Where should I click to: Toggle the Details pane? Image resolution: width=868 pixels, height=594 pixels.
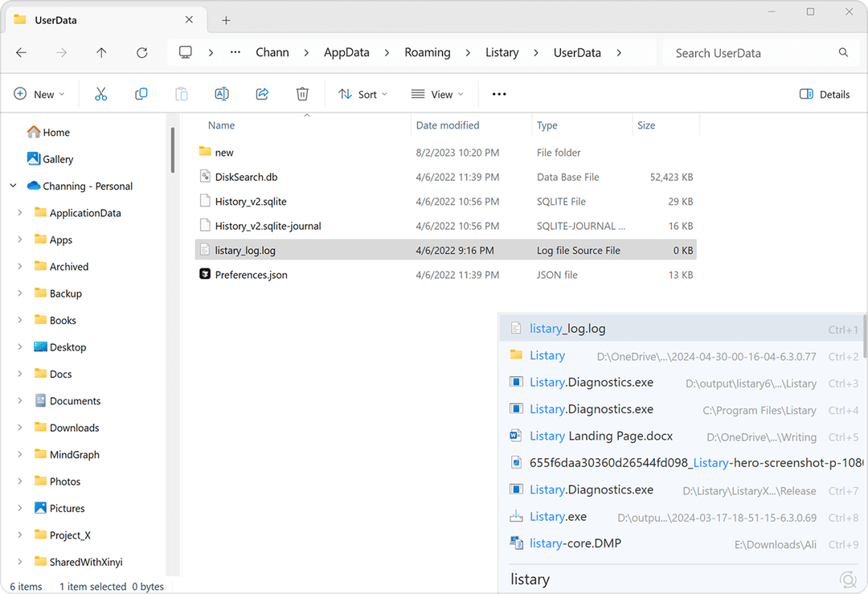[x=825, y=94]
